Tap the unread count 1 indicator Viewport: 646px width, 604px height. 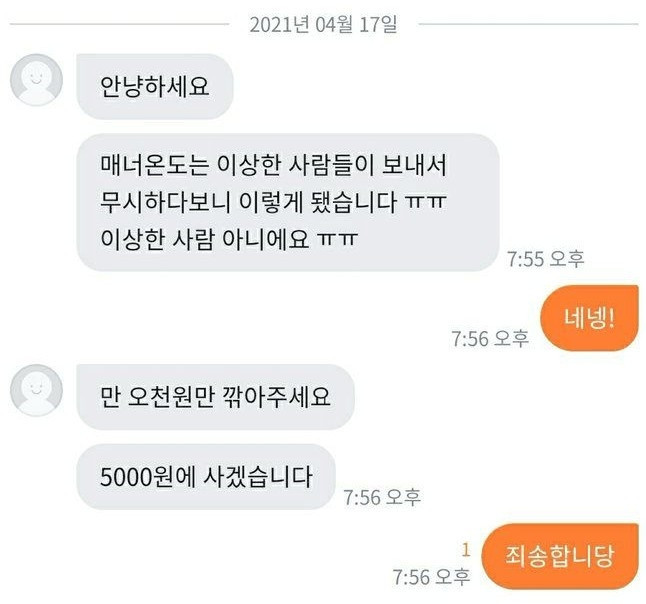466,550
